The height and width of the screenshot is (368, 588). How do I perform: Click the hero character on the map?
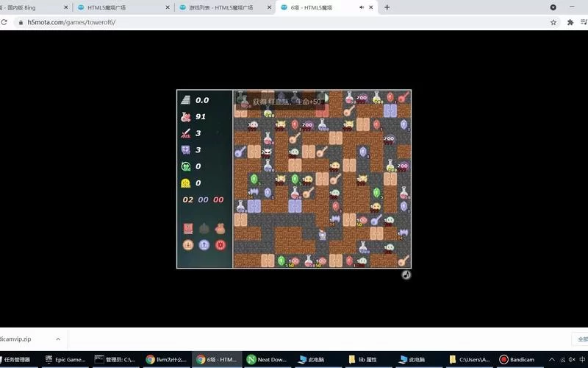coord(322,234)
